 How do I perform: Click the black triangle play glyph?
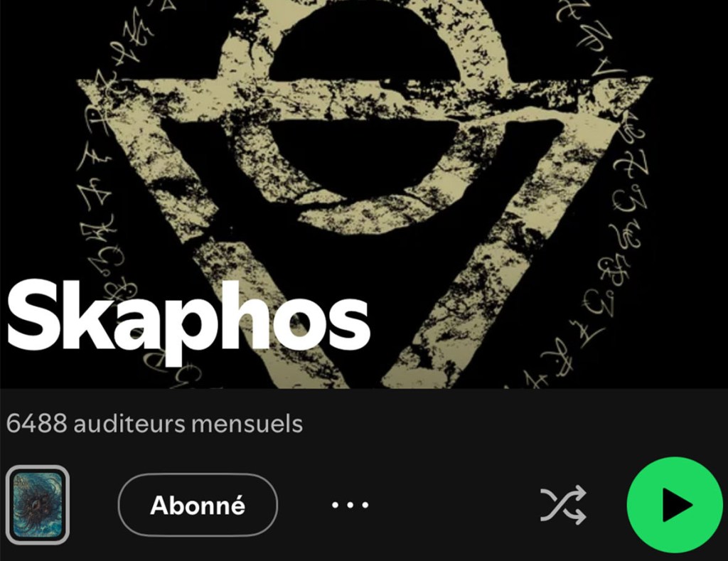[x=677, y=505]
